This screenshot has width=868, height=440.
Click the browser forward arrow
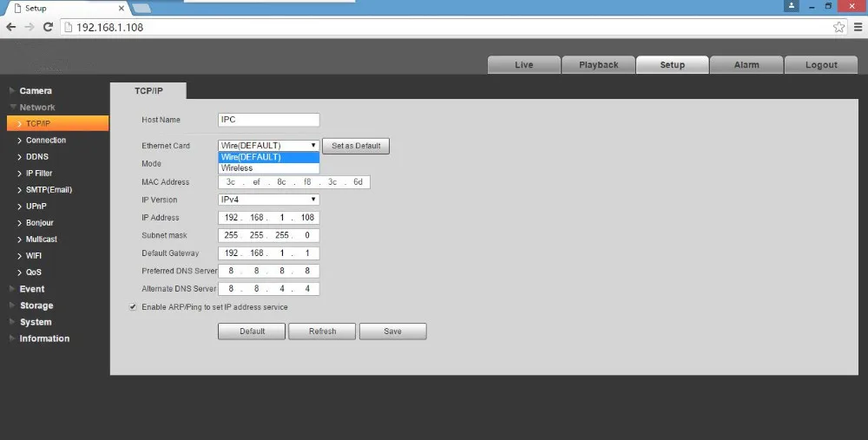pyautogui.click(x=30, y=27)
